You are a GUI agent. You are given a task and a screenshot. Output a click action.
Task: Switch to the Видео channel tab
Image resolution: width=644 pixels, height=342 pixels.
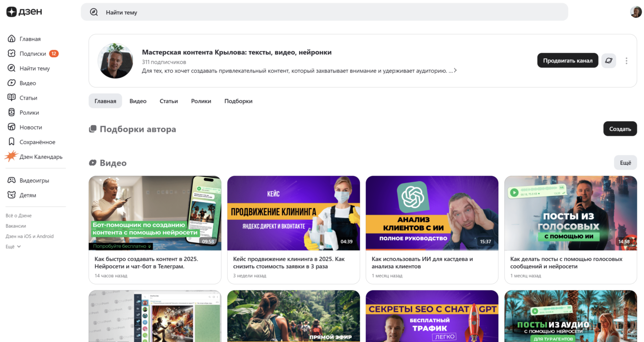[x=138, y=101]
